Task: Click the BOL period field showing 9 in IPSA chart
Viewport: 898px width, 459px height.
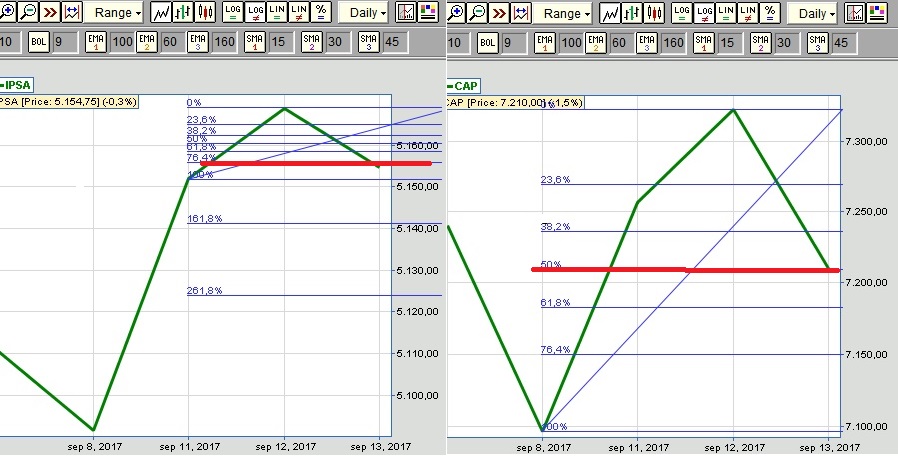Action: 65,42
